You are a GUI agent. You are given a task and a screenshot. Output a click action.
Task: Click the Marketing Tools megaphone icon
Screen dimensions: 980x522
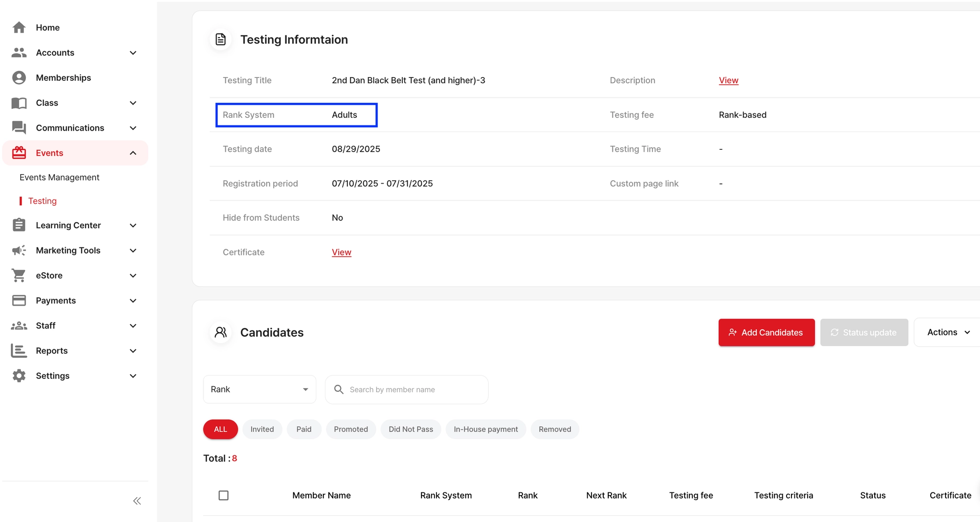click(19, 250)
